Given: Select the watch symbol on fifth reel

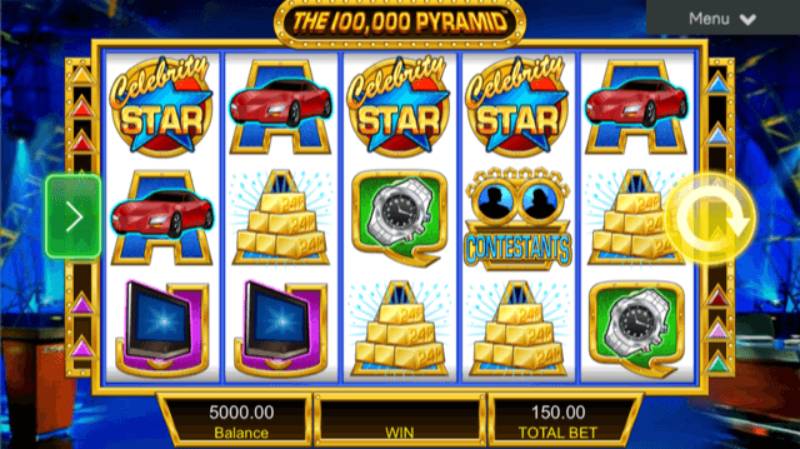Looking at the screenshot, I should [636, 329].
